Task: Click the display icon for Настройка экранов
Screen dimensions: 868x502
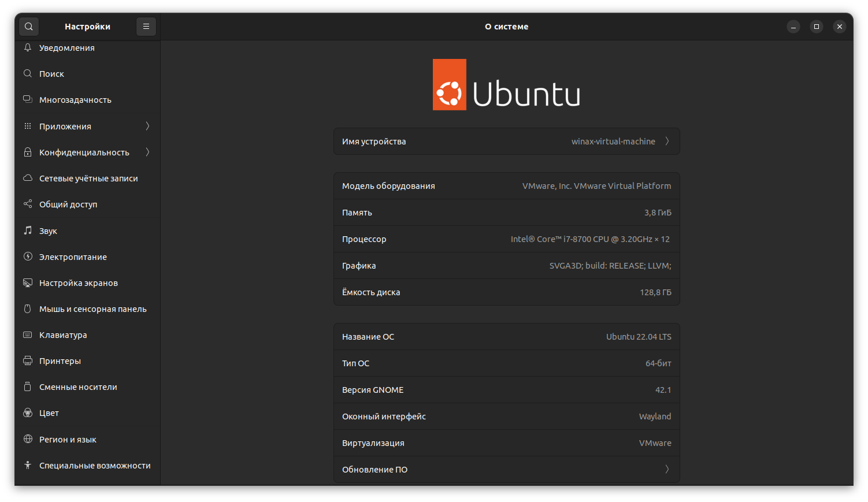Action: coord(28,282)
